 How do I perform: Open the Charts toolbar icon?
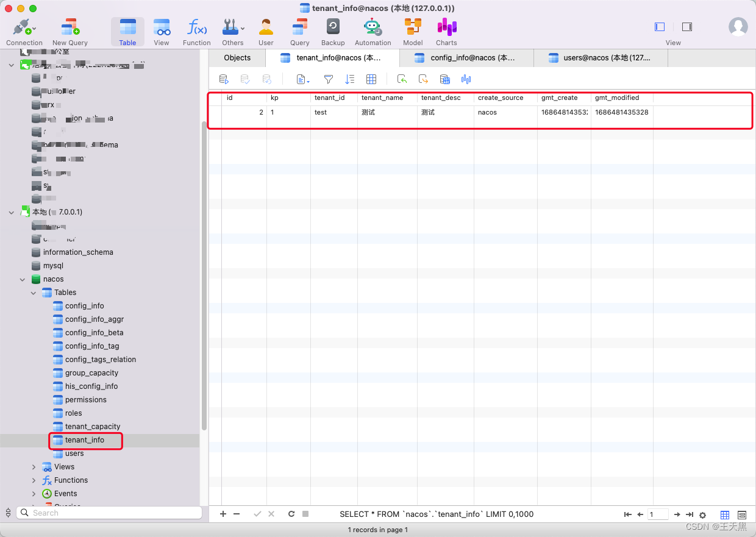coord(446,32)
